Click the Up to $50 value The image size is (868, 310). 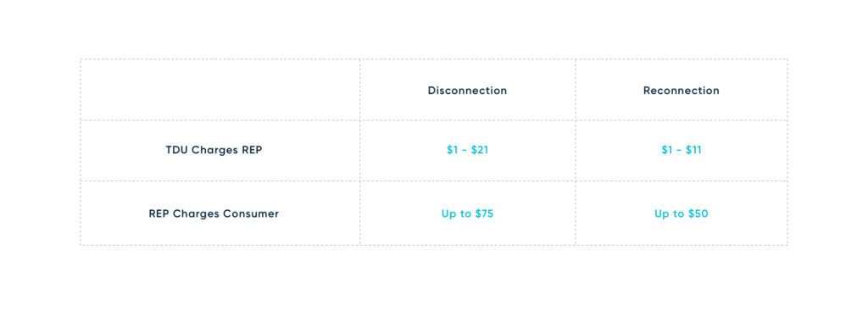(681, 213)
